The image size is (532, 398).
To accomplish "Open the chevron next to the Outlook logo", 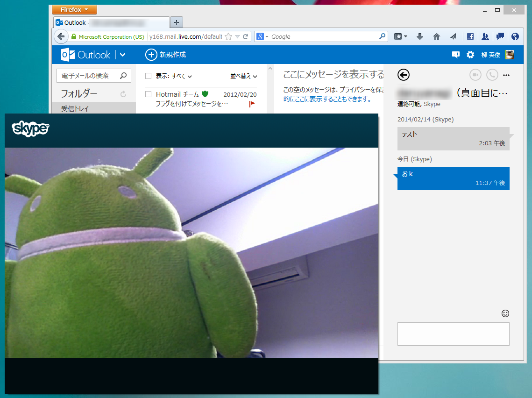I will point(122,55).
